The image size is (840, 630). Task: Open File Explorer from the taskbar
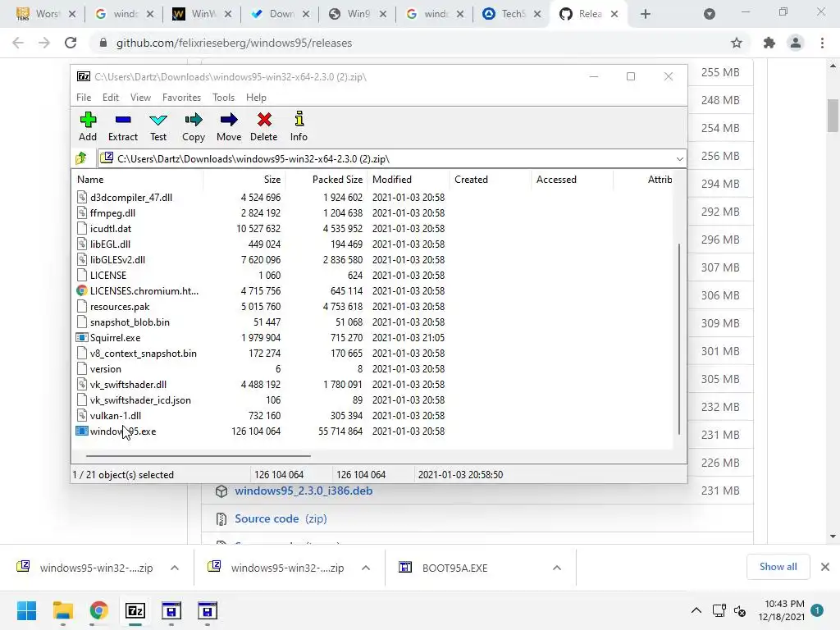(x=62, y=610)
